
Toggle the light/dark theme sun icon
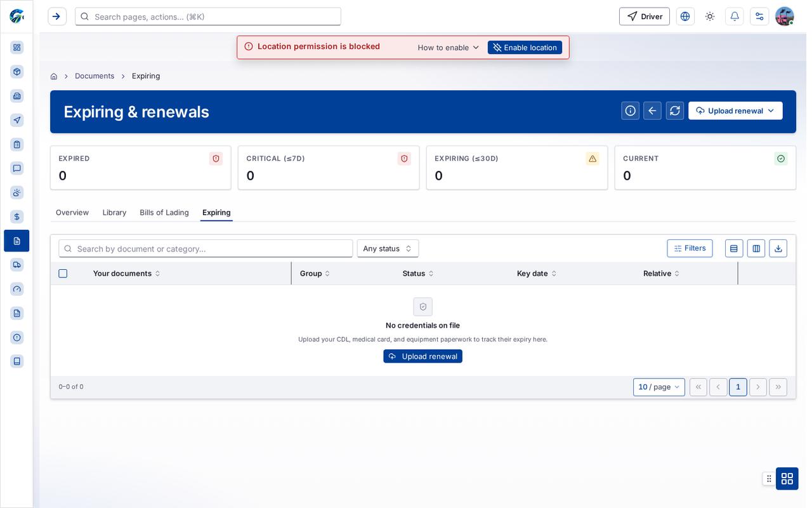click(710, 17)
